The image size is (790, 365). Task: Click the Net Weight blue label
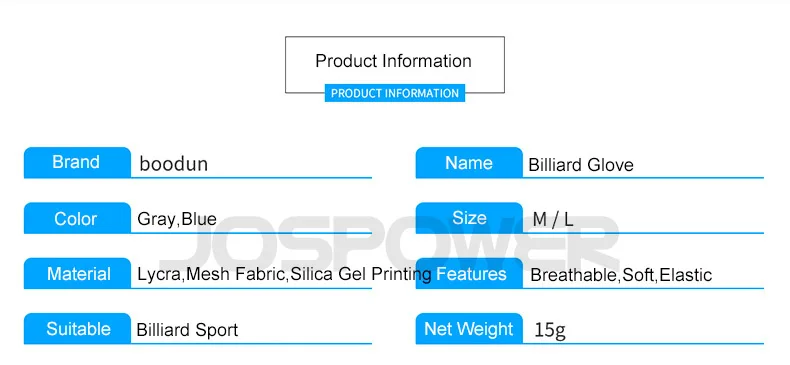click(x=469, y=329)
